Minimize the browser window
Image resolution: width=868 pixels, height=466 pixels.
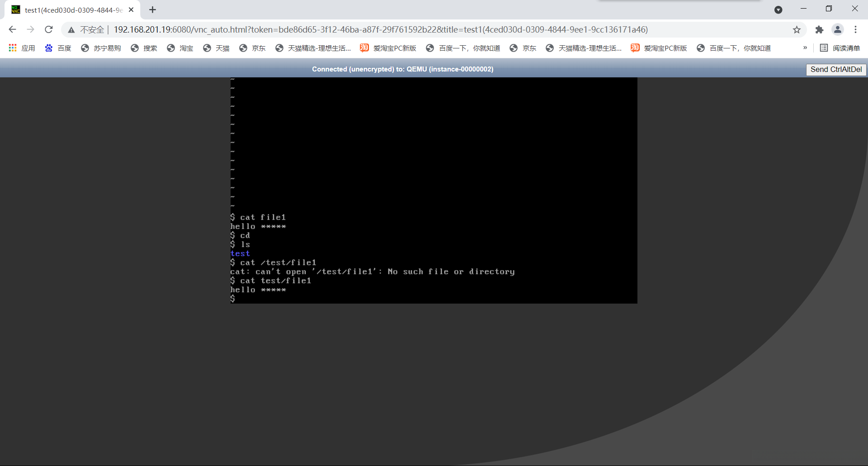(803, 9)
